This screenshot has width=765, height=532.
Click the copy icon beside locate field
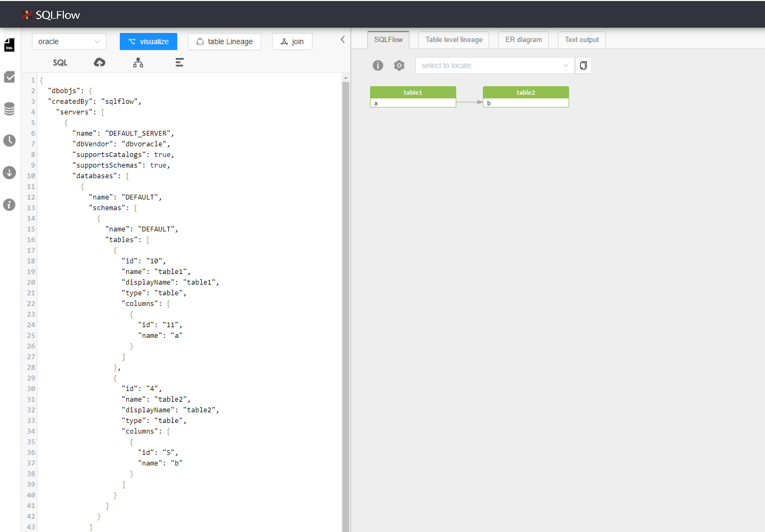583,65
